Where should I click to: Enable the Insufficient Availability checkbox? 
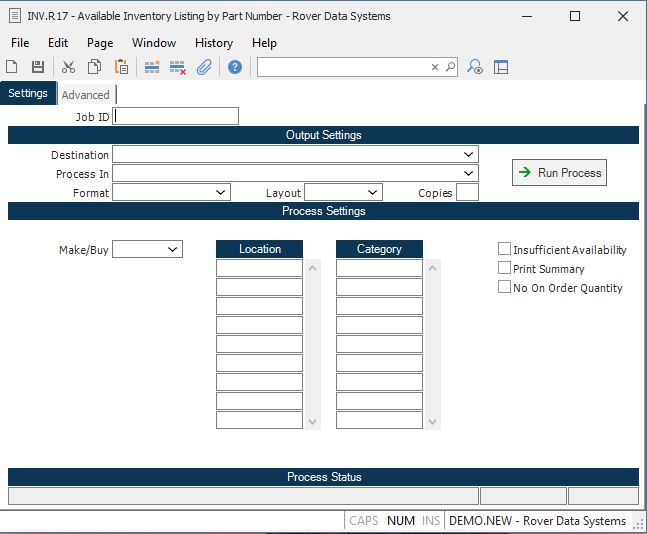(505, 249)
